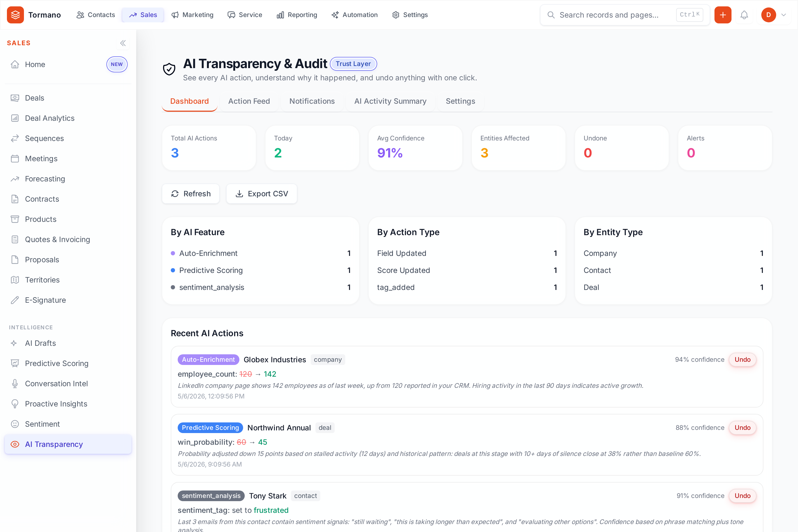Click the Avg Confidence 91% card
The image size is (798, 532).
[x=415, y=148]
